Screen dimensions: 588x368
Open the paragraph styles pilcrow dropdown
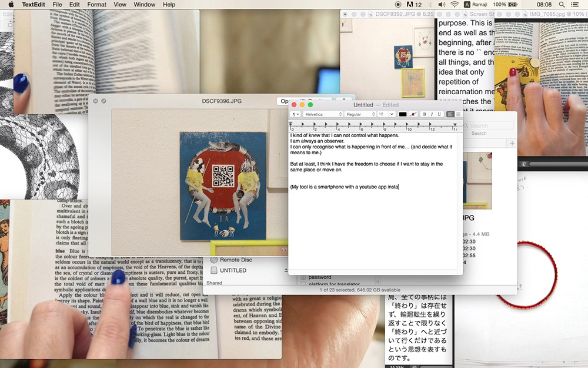(296, 114)
